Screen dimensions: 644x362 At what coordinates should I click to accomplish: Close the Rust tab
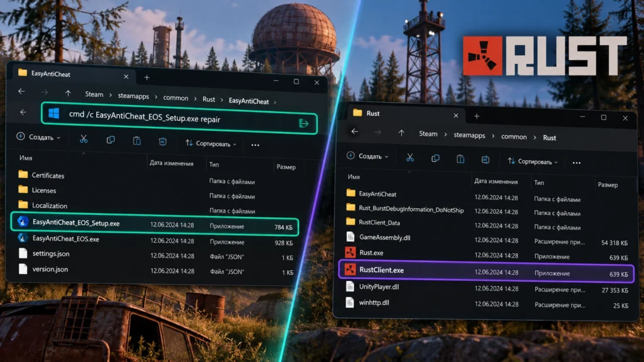pyautogui.click(x=456, y=116)
